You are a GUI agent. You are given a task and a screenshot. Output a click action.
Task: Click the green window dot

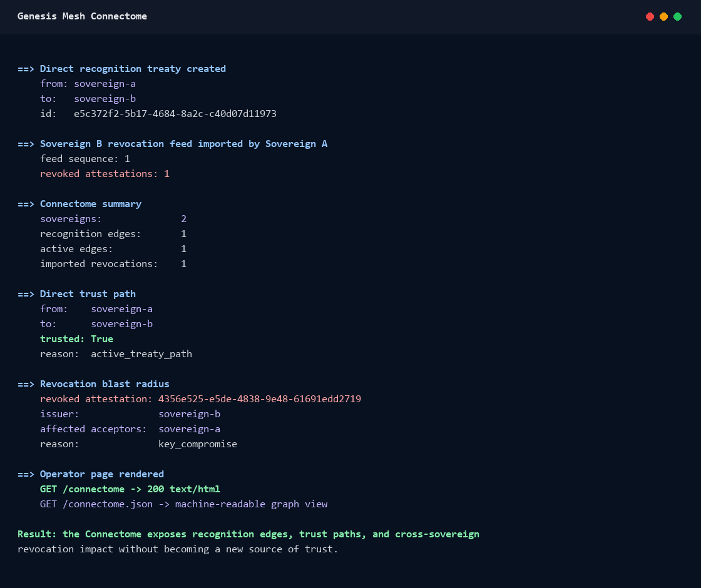tap(677, 16)
